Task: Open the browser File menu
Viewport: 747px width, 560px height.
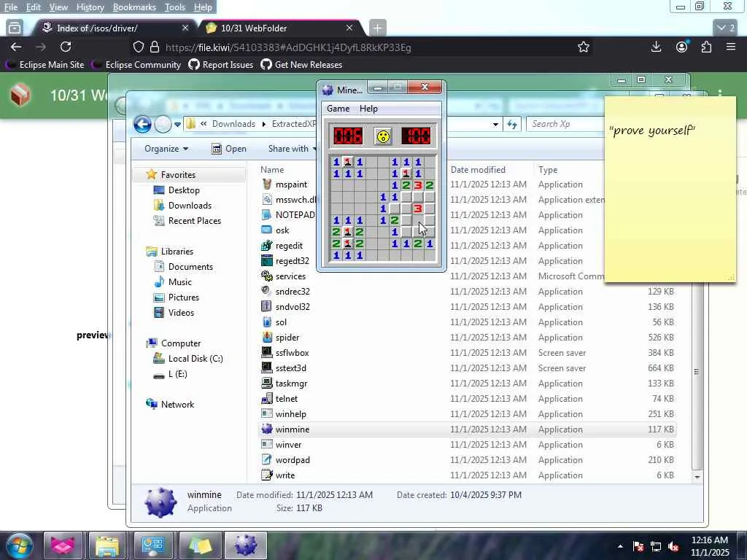Action: tap(10, 7)
